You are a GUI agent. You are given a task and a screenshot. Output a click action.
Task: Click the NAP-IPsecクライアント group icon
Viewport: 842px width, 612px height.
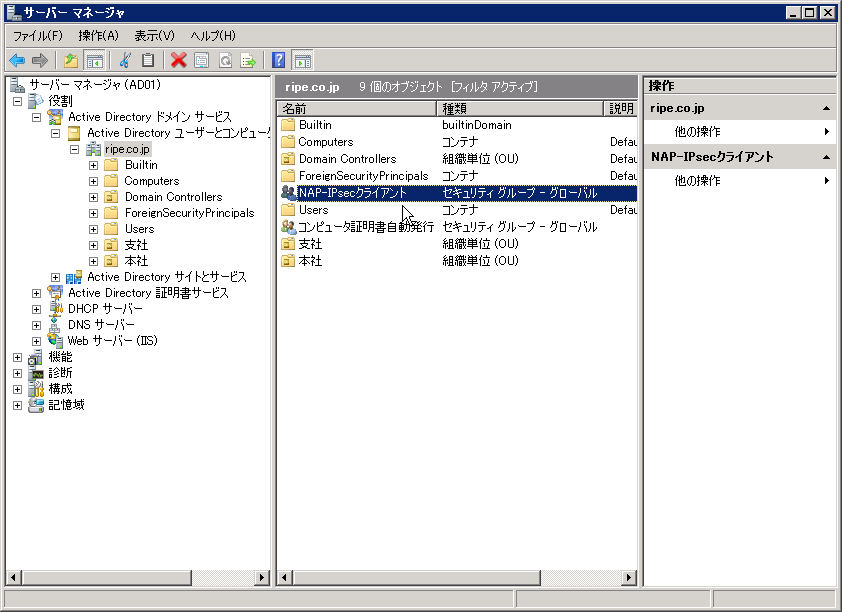coord(288,193)
